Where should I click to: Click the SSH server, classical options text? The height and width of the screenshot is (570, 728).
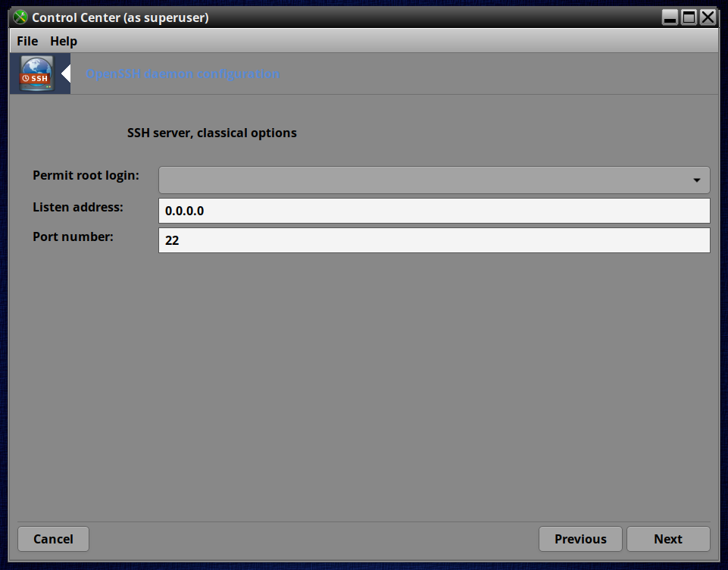211,133
